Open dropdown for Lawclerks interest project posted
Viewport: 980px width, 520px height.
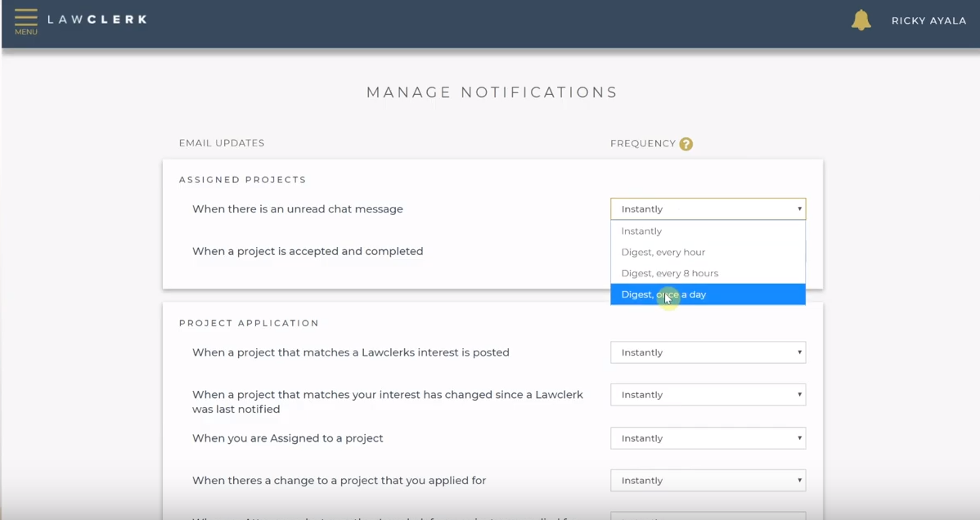(708, 352)
